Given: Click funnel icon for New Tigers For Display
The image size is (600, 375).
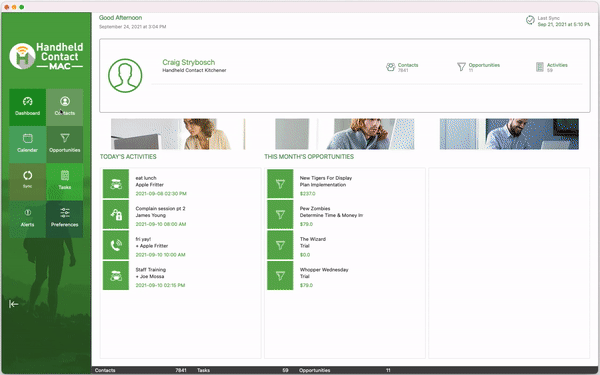Looking at the screenshot, I should pos(280,184).
